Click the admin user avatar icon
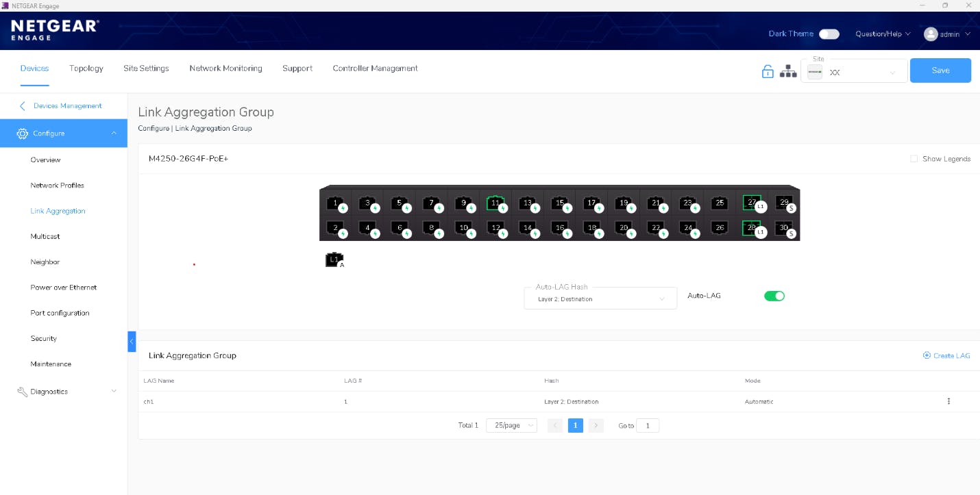Screen dimensions: 980x495 930,34
